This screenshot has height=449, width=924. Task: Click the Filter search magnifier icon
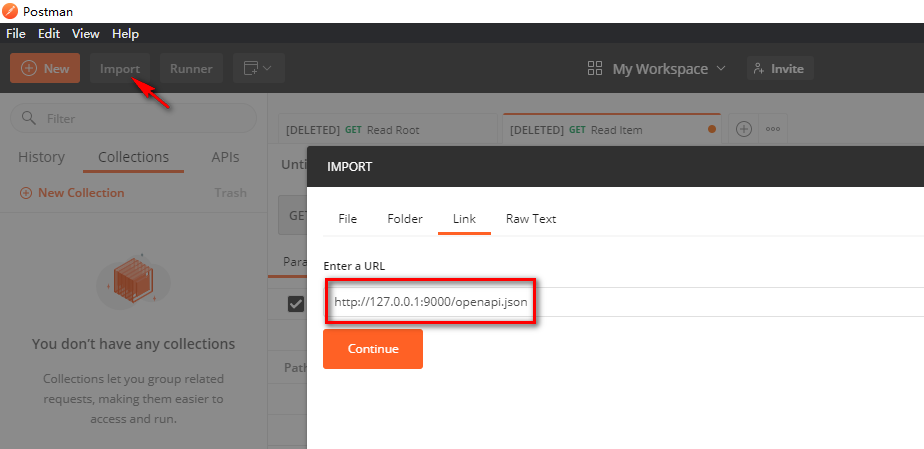[x=28, y=118]
